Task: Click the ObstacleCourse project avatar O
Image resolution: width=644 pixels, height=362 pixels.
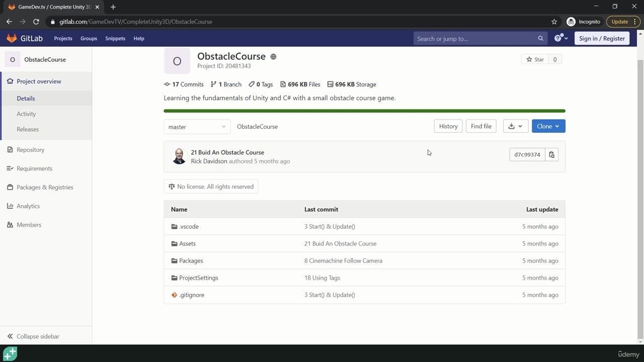Action: tap(177, 61)
